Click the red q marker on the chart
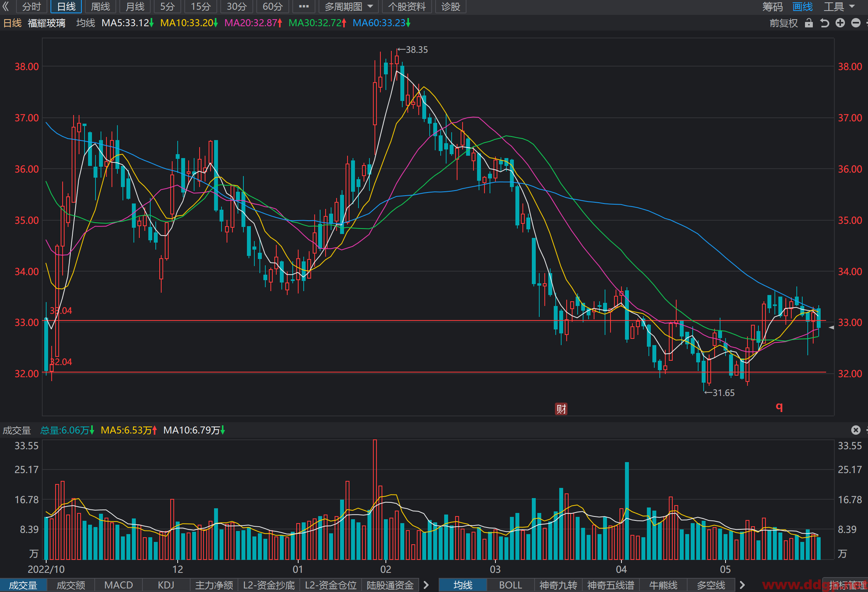The width and height of the screenshot is (868, 592). (x=779, y=407)
